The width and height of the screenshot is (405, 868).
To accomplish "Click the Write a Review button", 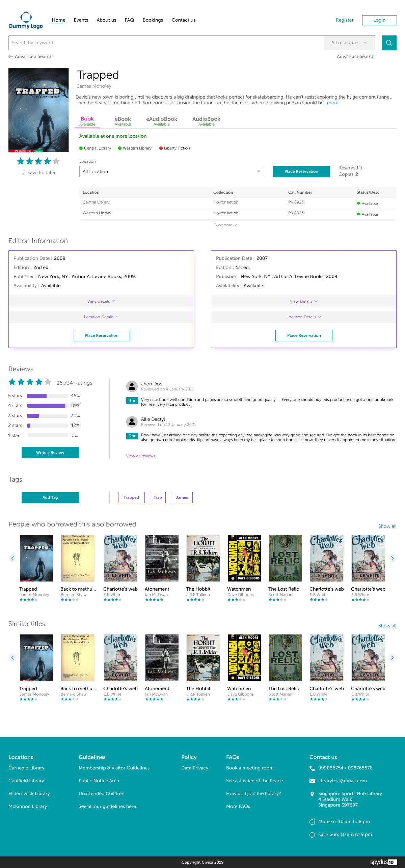I will pyautogui.click(x=50, y=453).
